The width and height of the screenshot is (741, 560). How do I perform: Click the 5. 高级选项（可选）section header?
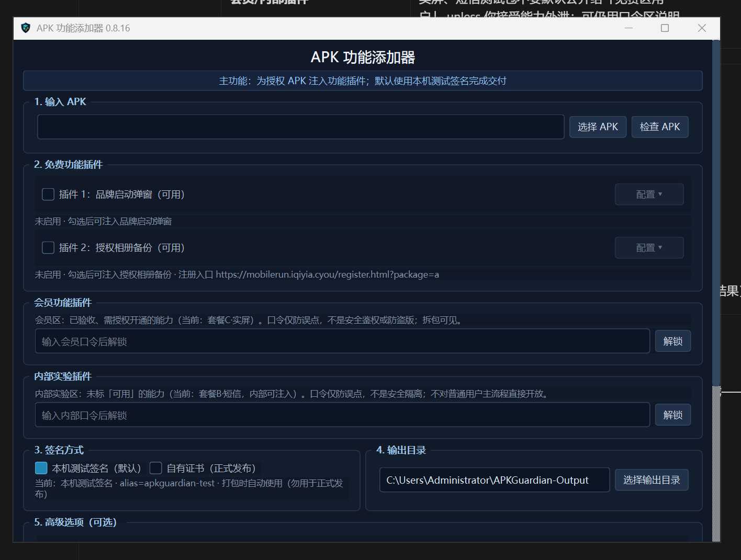(75, 522)
